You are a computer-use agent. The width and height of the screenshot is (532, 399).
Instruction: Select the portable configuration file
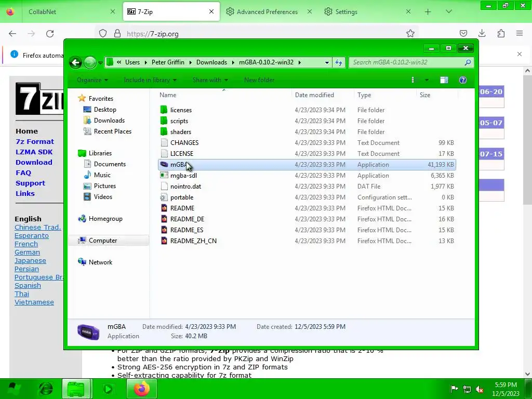(x=182, y=197)
